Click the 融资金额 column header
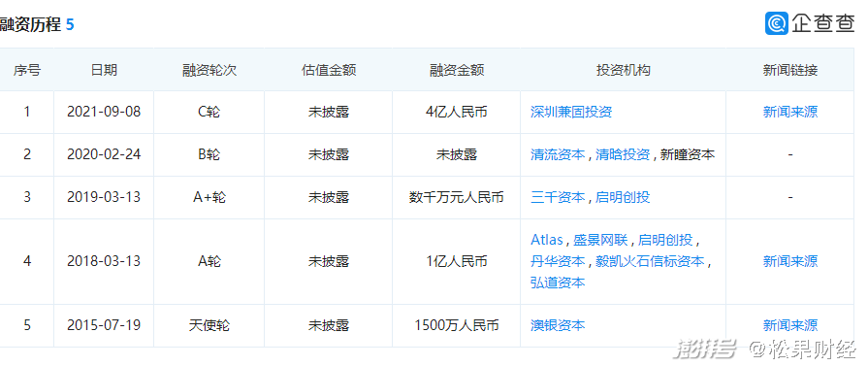The image size is (868, 366). click(457, 70)
